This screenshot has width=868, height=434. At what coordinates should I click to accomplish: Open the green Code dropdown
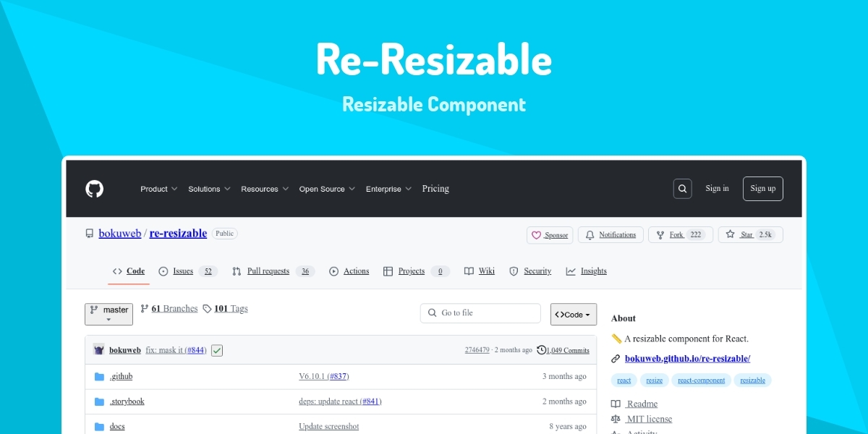(573, 313)
